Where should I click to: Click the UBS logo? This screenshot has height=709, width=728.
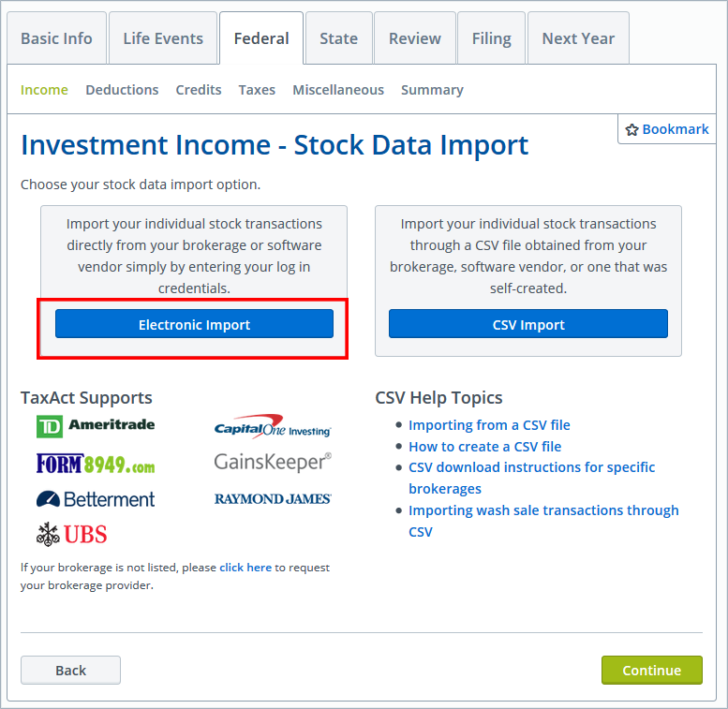72,535
